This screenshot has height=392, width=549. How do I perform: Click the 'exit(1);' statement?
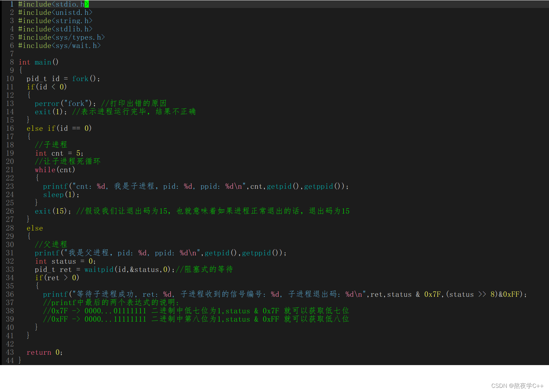pyautogui.click(x=51, y=112)
